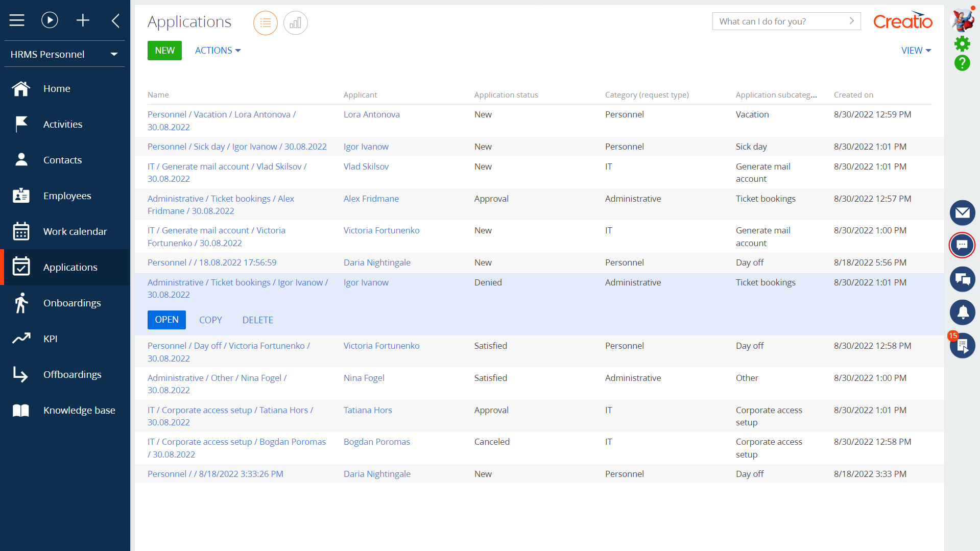The height and width of the screenshot is (551, 980).
Task: Navigate to the Employees section
Action: (x=67, y=196)
